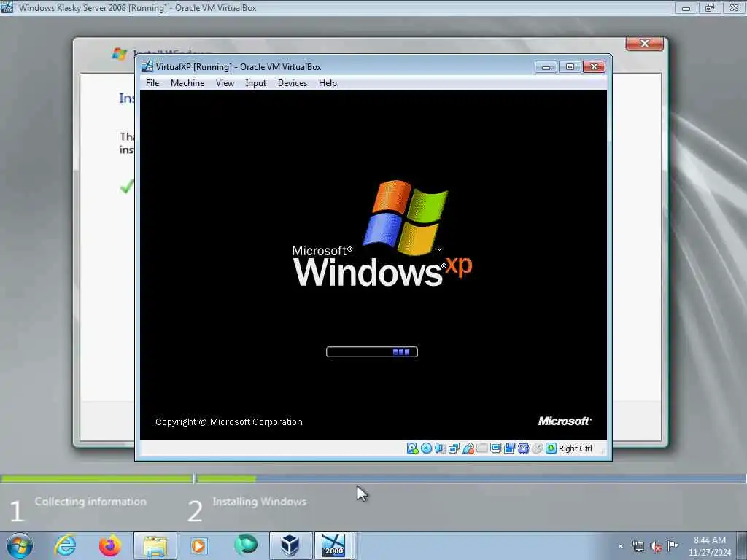The width and height of the screenshot is (747, 560).
Task: Click the network adapter status icon
Action: 454,448
